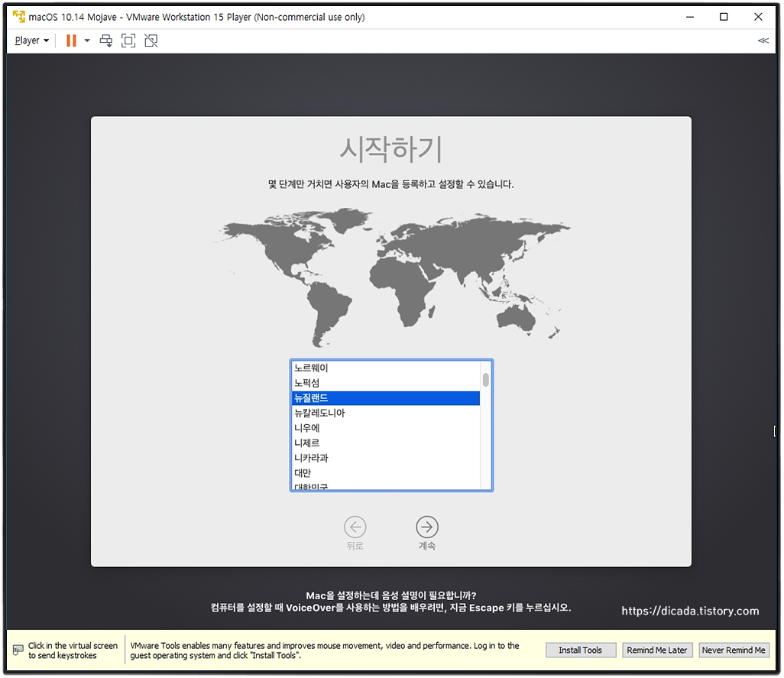Pause the virtual machine
This screenshot has height=678, width=784.
point(72,41)
